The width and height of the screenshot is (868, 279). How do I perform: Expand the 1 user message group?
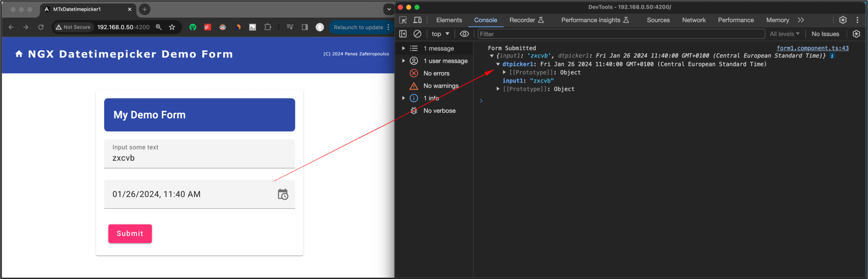point(403,61)
